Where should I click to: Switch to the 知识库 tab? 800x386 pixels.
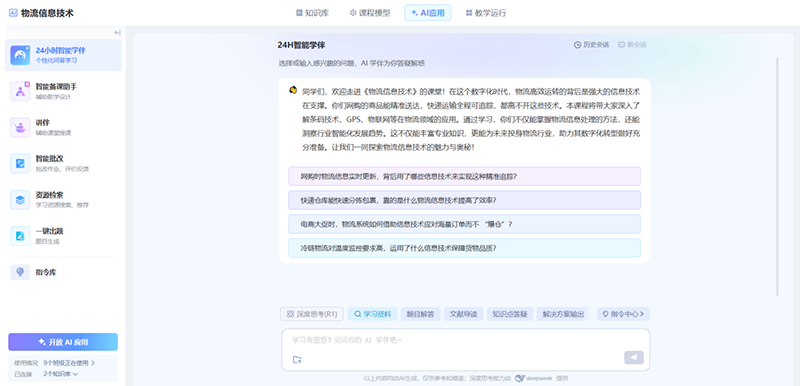click(x=313, y=13)
